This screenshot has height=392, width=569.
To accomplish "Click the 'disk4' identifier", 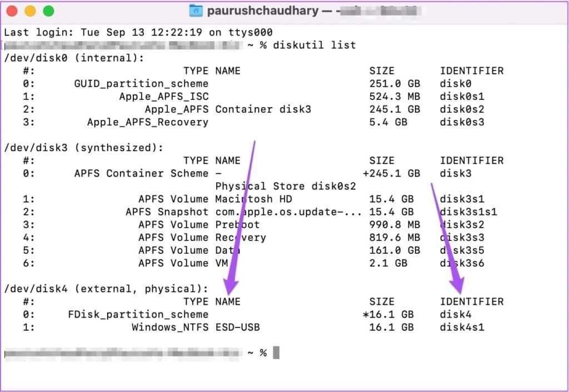I will pos(456,314).
